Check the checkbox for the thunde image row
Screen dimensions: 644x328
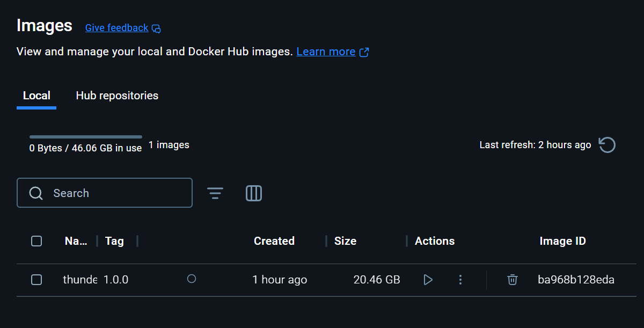[36, 279]
